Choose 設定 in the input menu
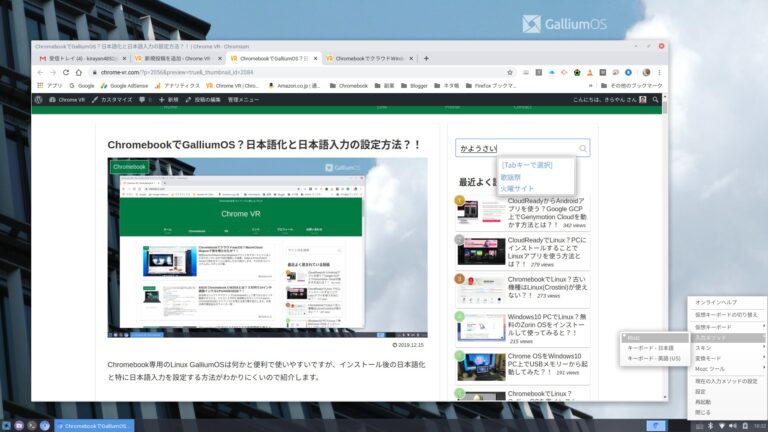 (727, 391)
